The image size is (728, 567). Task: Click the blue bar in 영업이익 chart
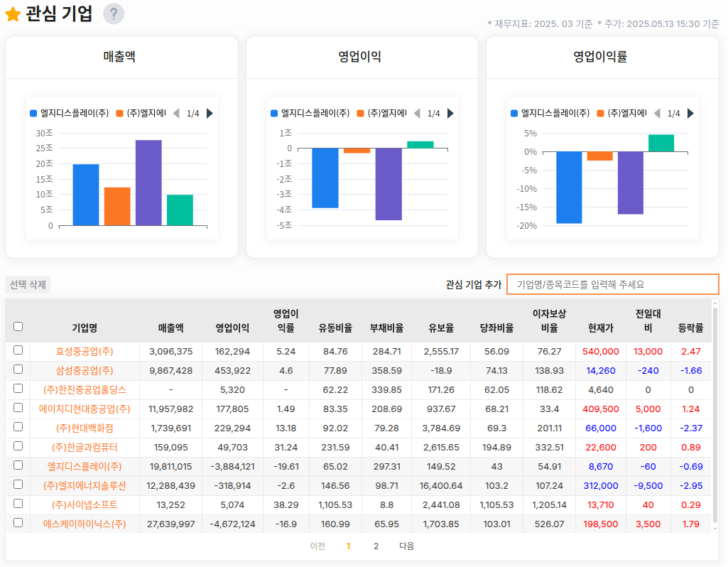(x=325, y=178)
